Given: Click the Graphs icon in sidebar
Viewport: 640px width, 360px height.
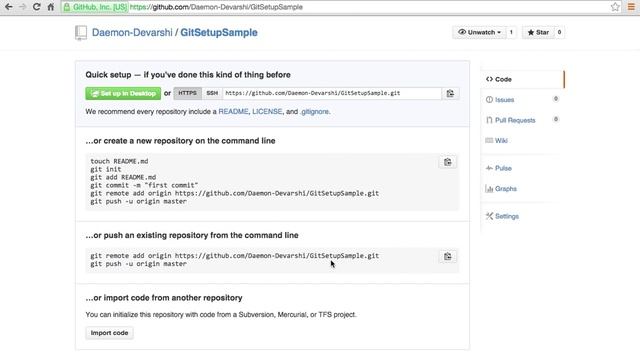Looking at the screenshot, I should click(489, 189).
